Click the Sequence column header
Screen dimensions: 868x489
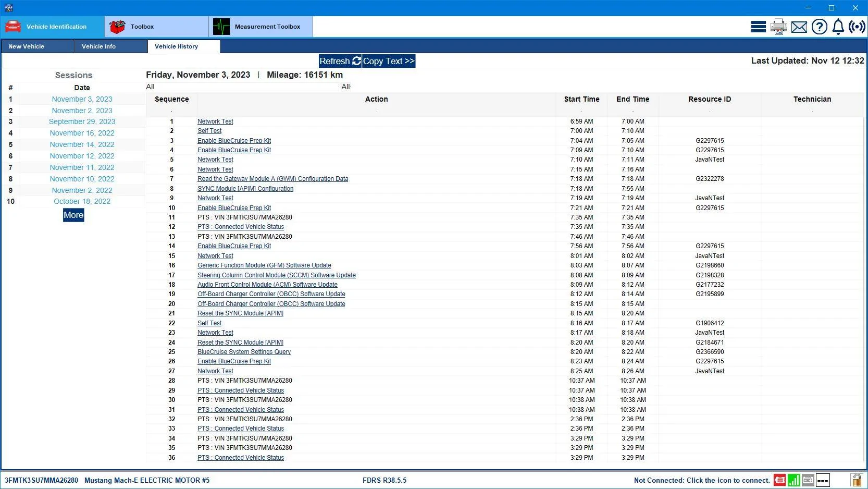click(172, 99)
